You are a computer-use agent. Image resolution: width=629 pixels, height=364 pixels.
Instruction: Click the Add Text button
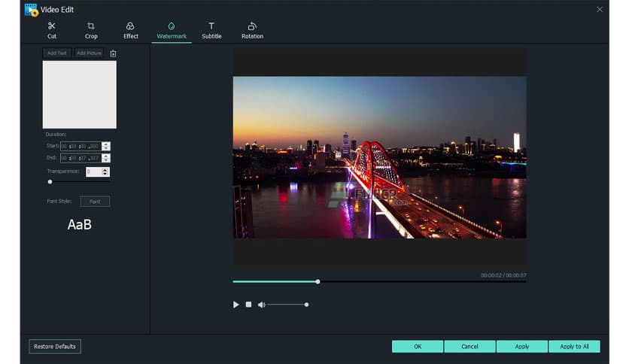(x=56, y=53)
